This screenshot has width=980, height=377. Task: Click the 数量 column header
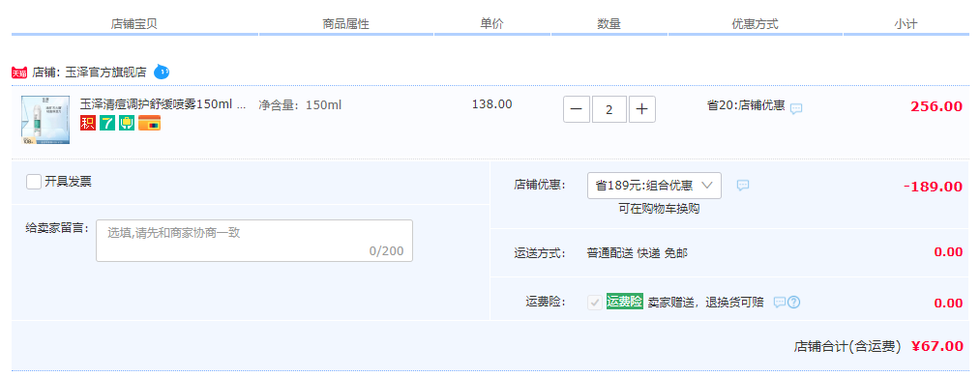(x=609, y=24)
